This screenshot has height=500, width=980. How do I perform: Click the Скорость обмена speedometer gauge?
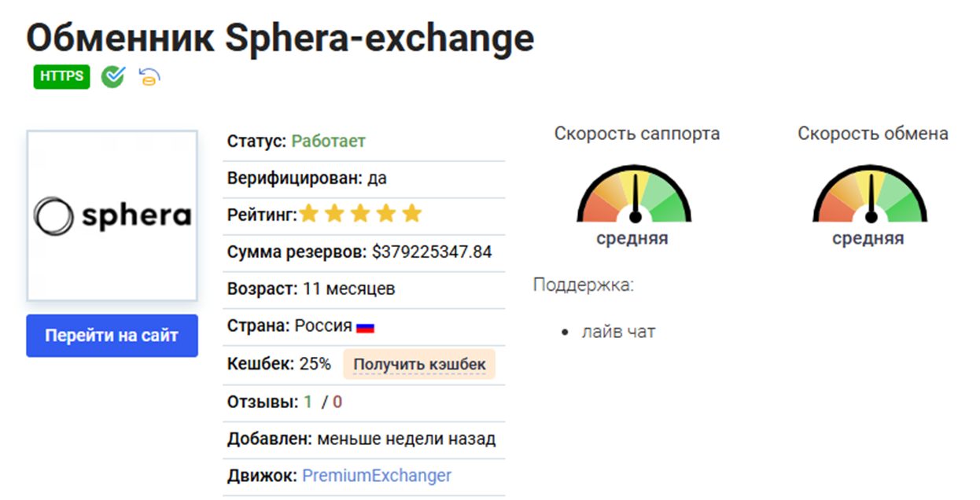point(873,197)
